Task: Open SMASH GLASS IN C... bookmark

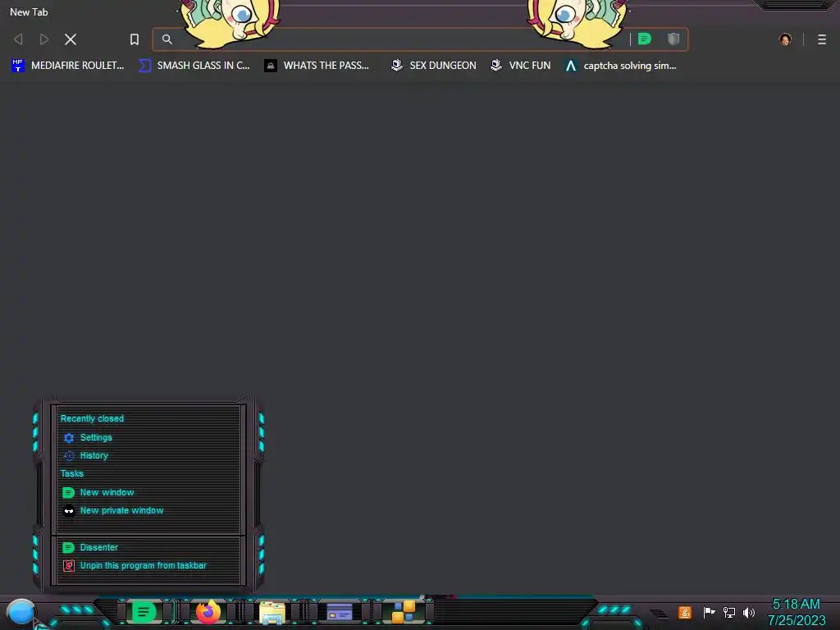Action: click(x=194, y=66)
